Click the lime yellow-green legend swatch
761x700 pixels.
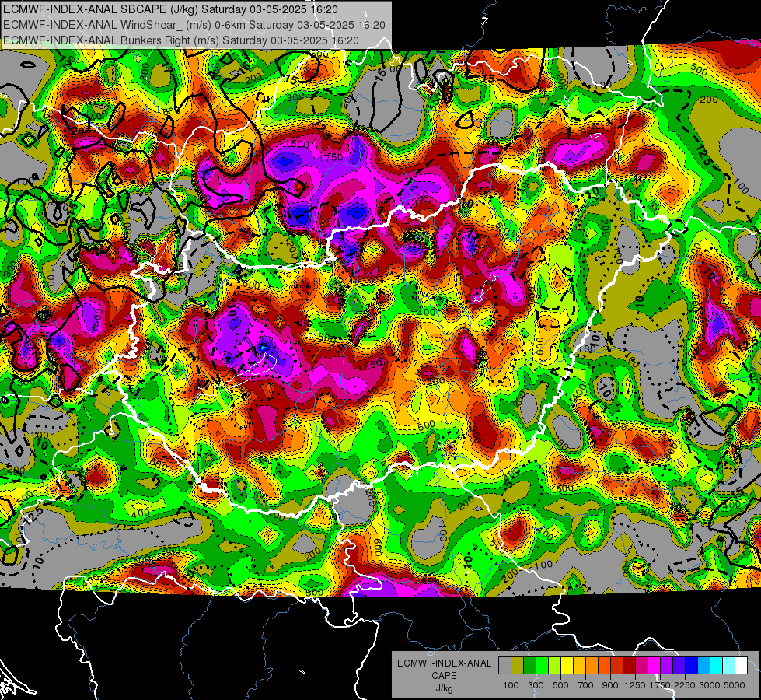[x=554, y=666]
